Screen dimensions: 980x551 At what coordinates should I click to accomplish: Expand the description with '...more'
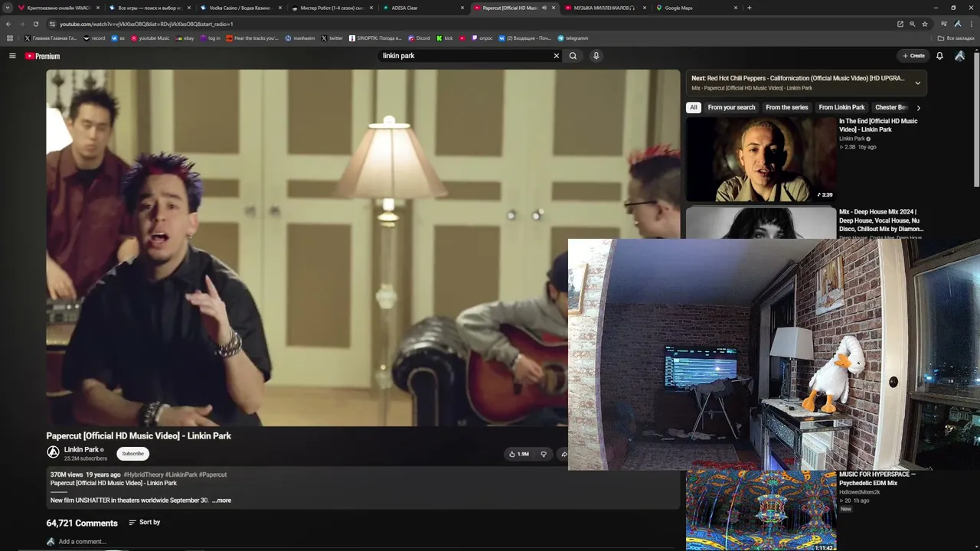point(221,500)
